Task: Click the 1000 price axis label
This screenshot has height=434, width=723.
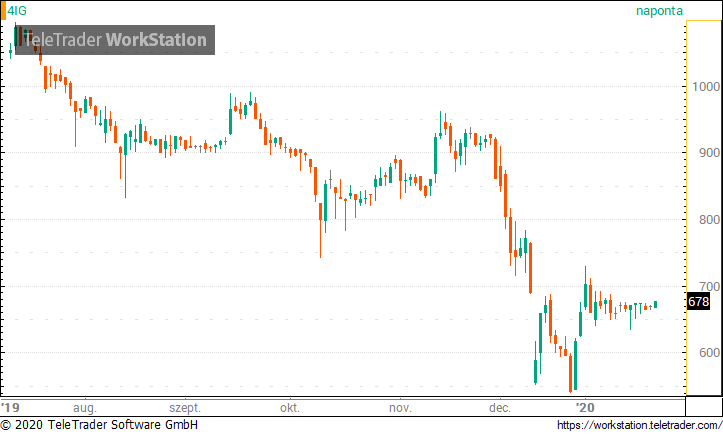Action: click(x=705, y=87)
